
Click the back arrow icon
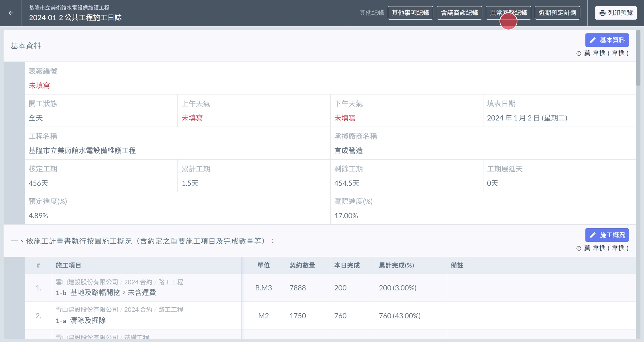click(x=11, y=13)
